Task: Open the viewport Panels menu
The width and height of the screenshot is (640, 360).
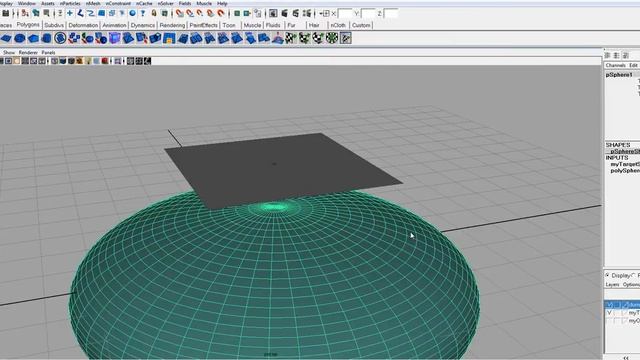Action: pos(48,52)
